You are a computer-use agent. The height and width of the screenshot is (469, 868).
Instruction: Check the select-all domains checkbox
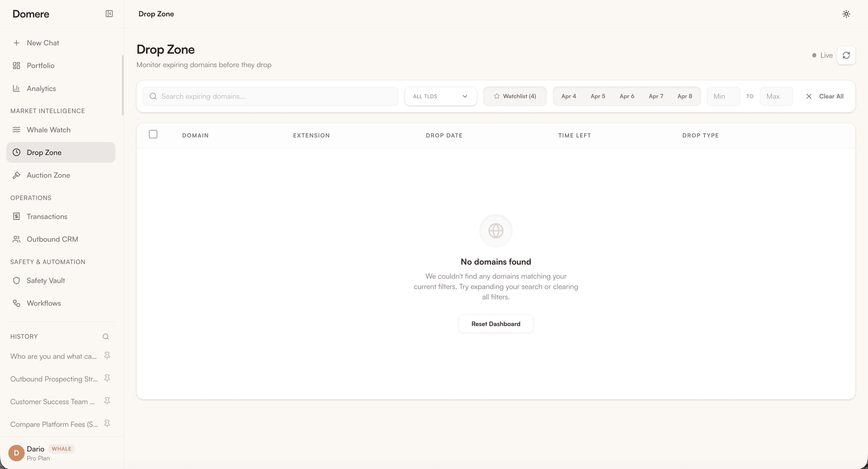click(x=153, y=134)
